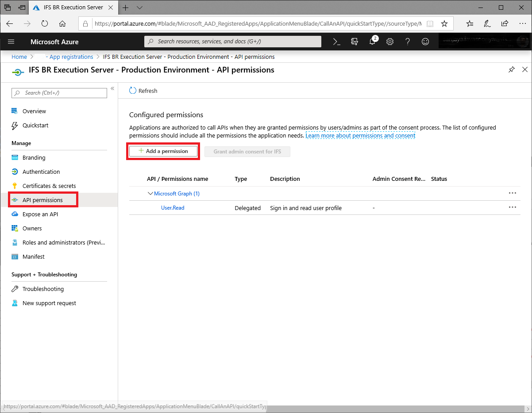Screen dimensions: 532x413
Task: Open Certificates & secrets menu item
Action: click(49, 186)
